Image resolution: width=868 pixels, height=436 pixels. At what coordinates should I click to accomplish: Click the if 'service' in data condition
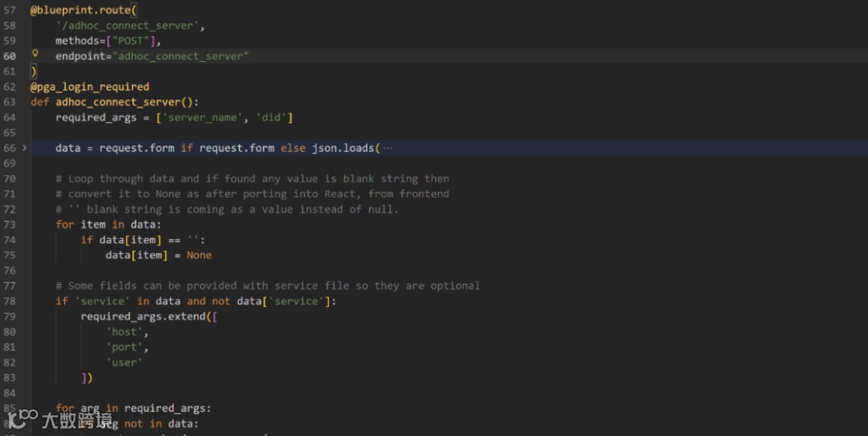tap(196, 301)
